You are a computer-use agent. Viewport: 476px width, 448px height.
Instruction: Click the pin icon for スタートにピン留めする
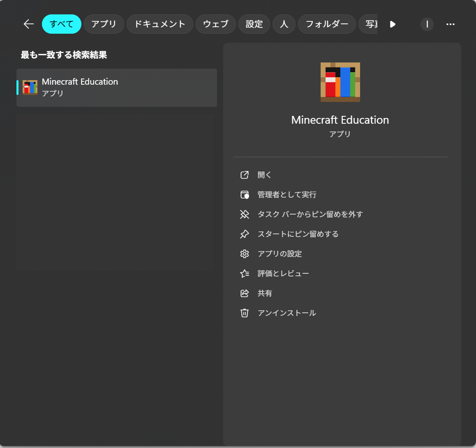tap(245, 234)
